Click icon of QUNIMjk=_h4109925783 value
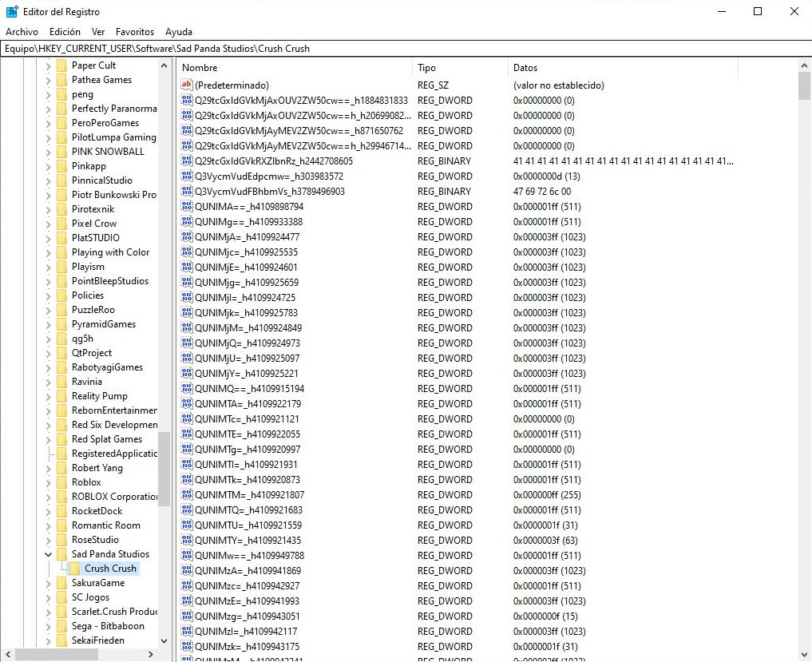 click(x=186, y=312)
